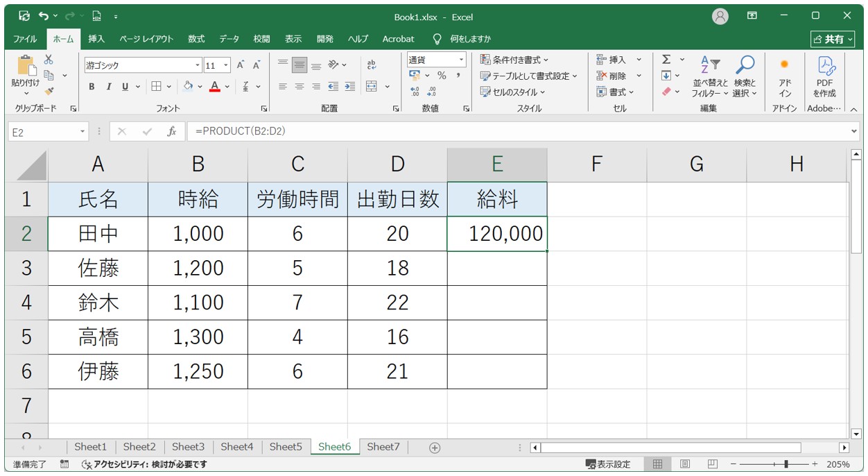868x476 pixels.
Task: Increase font size with the large A icon
Action: click(241, 65)
